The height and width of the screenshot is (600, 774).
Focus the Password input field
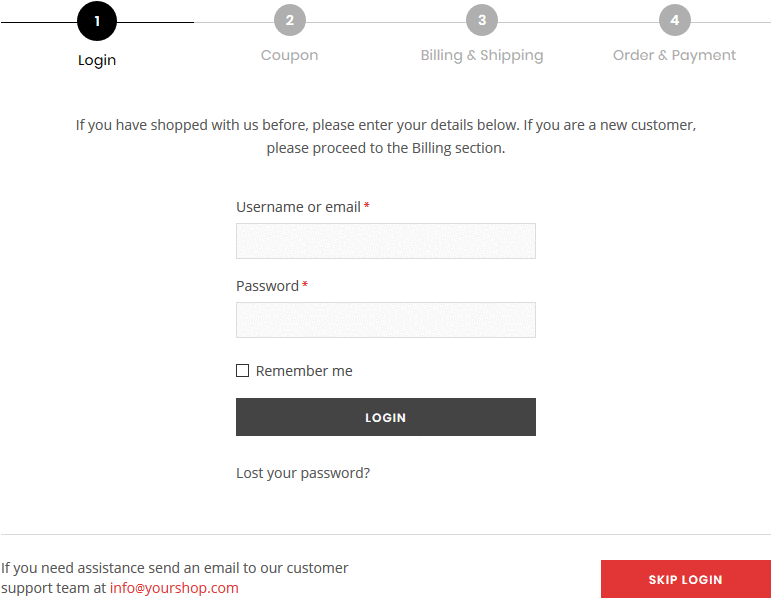click(386, 320)
